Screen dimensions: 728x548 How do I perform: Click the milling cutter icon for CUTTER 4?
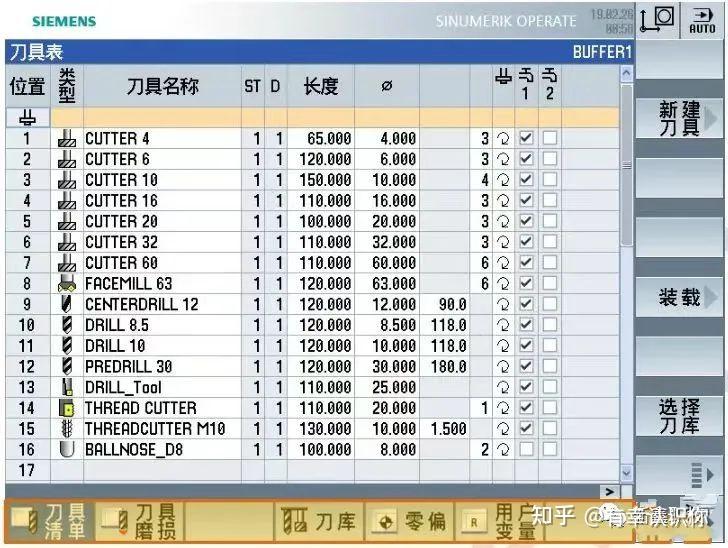click(67, 138)
